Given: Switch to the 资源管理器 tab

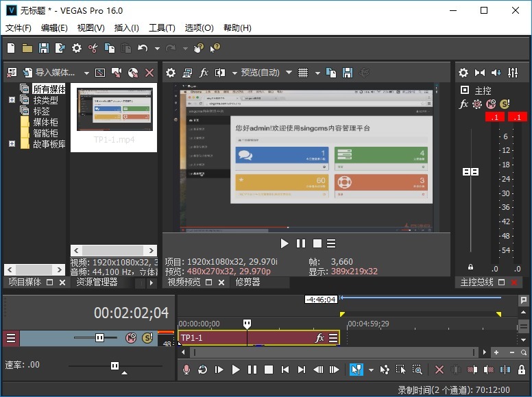Looking at the screenshot, I should (x=97, y=282).
